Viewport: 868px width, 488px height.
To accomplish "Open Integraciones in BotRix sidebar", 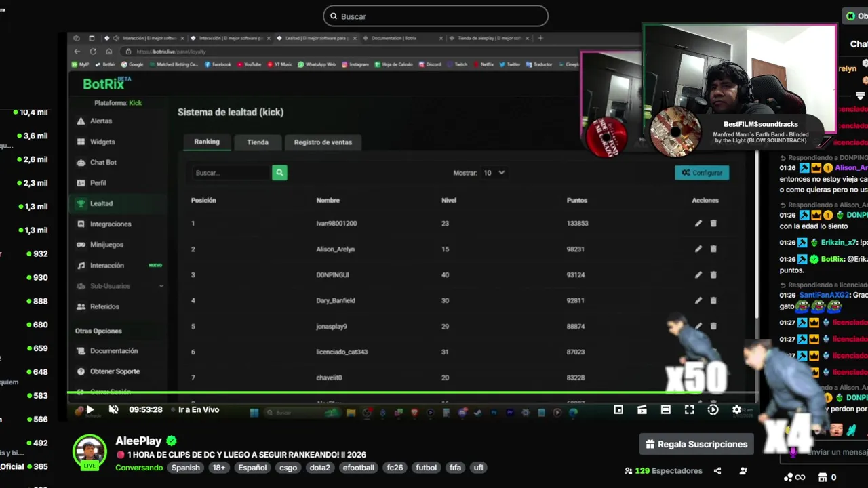I will tap(111, 224).
